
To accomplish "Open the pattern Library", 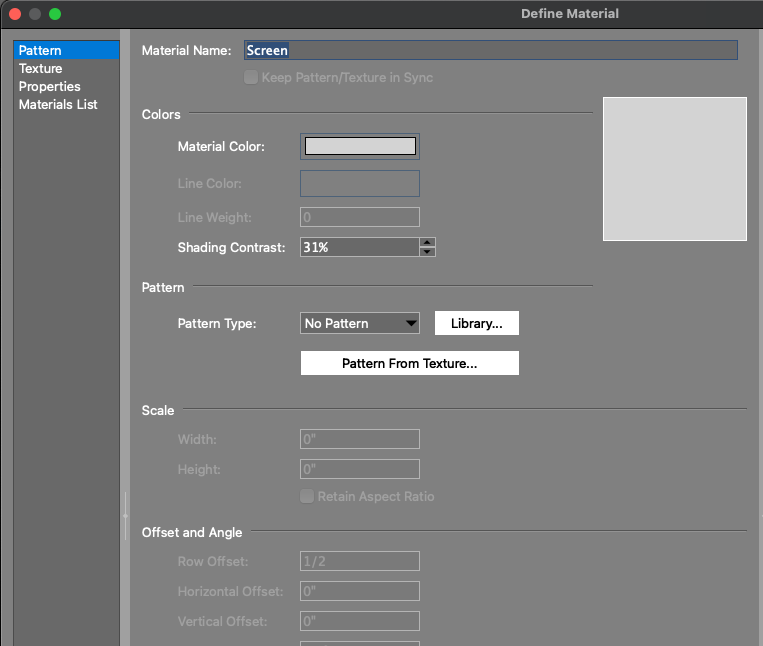I will point(477,323).
